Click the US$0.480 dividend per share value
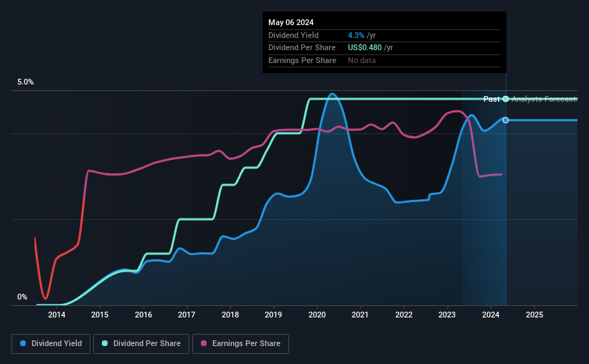Viewport: 589px width, 364px height. [x=364, y=48]
